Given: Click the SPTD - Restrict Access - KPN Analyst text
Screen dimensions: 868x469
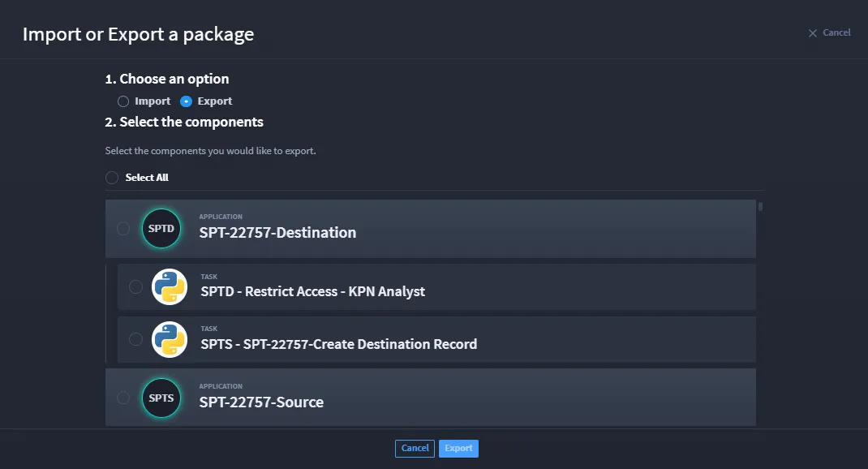Looking at the screenshot, I should tap(313, 291).
